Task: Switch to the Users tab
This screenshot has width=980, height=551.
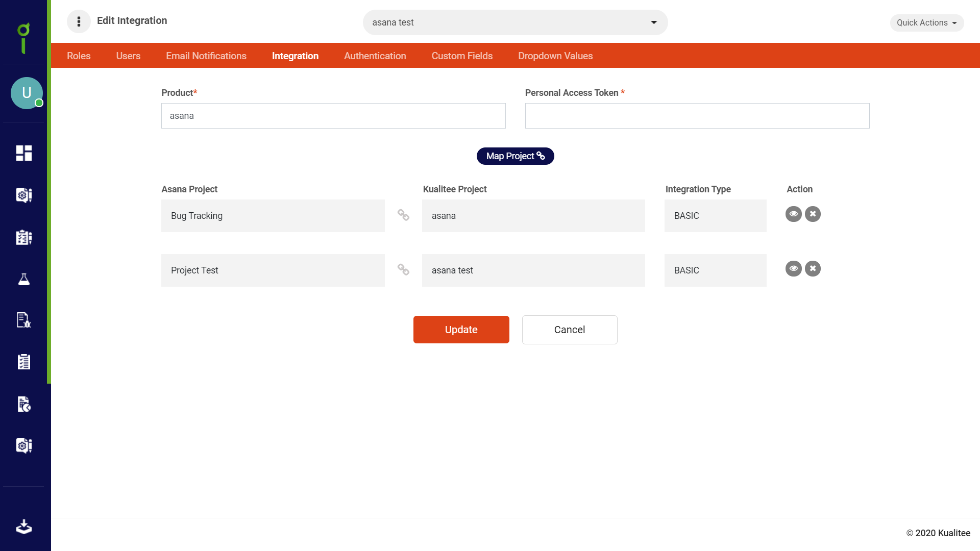Action: [128, 56]
